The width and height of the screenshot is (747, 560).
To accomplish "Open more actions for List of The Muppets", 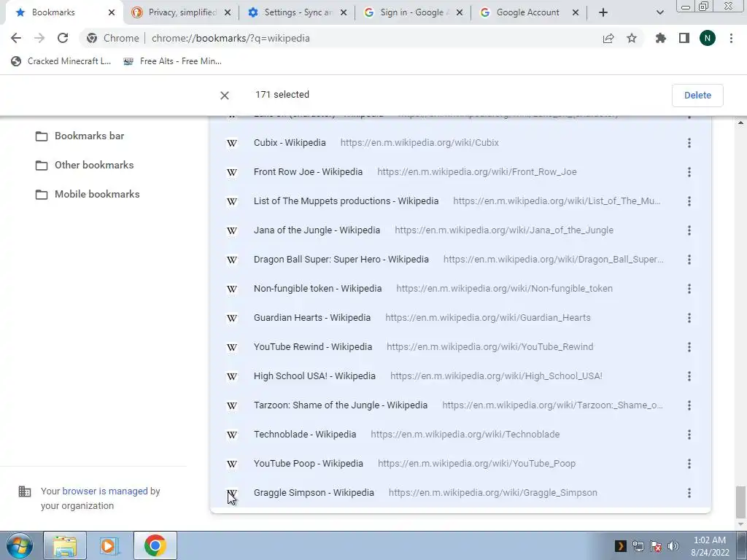I will pos(689,201).
